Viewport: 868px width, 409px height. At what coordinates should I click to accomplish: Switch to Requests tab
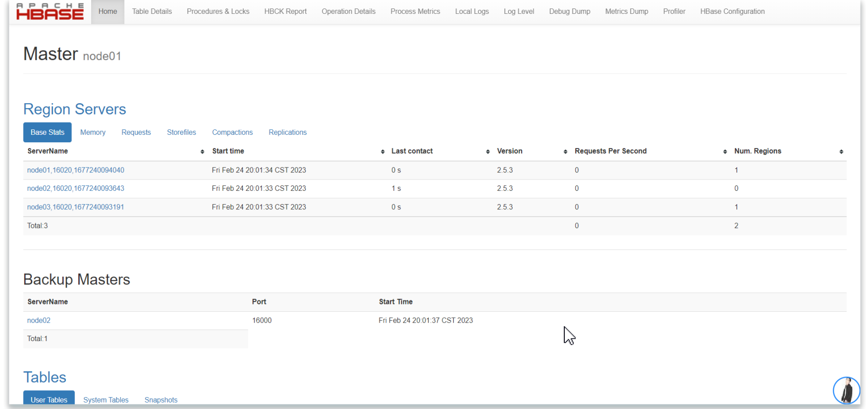pyautogui.click(x=136, y=132)
